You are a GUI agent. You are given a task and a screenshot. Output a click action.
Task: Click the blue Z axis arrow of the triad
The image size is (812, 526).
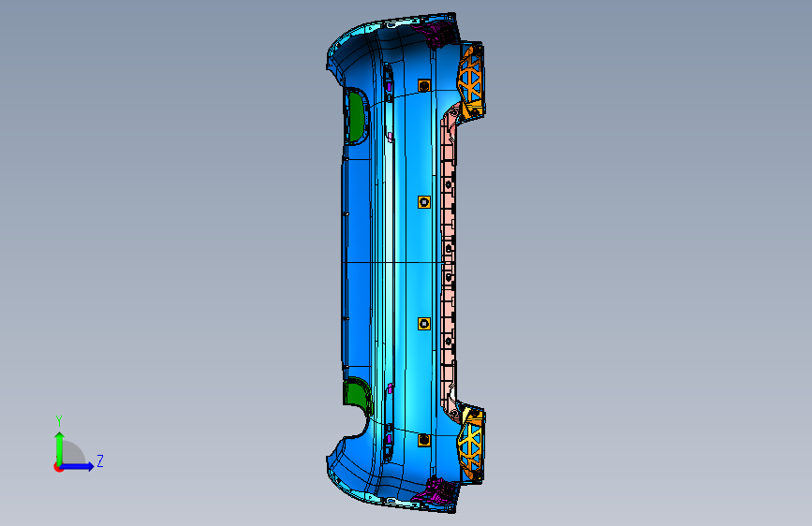point(78,466)
